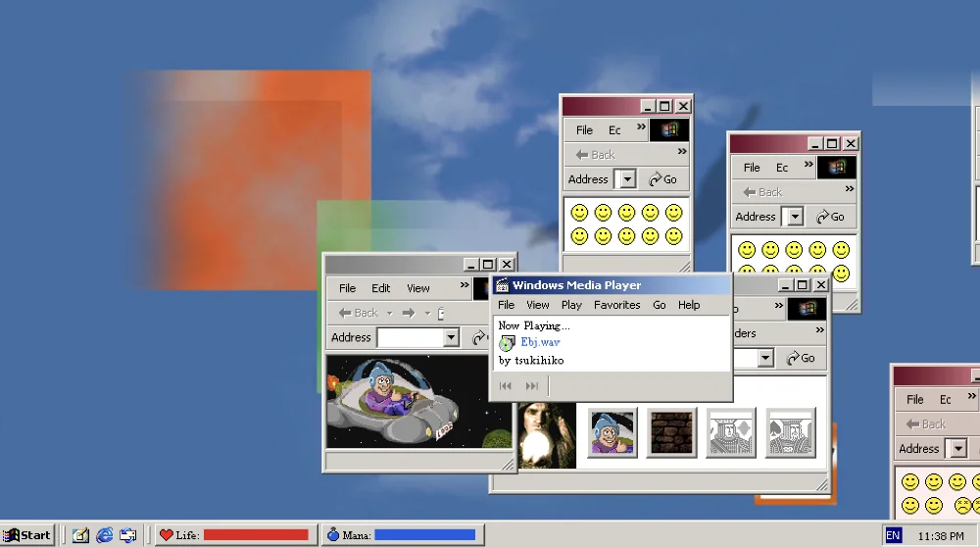Open Address dropdown in upper right smiley window
Screen dimensions: 980x548
pyautogui.click(x=795, y=218)
